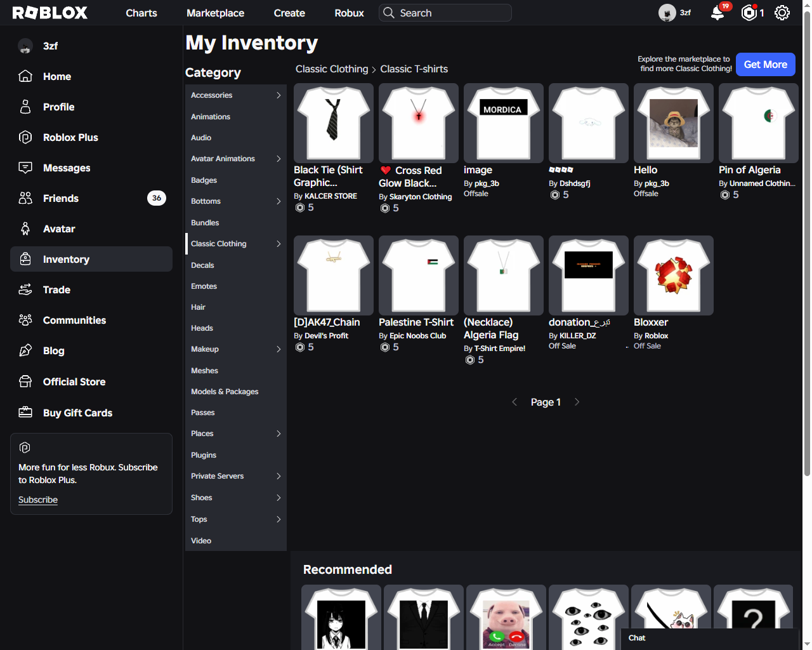Open creator Skaryton Clothing link

coord(421,197)
